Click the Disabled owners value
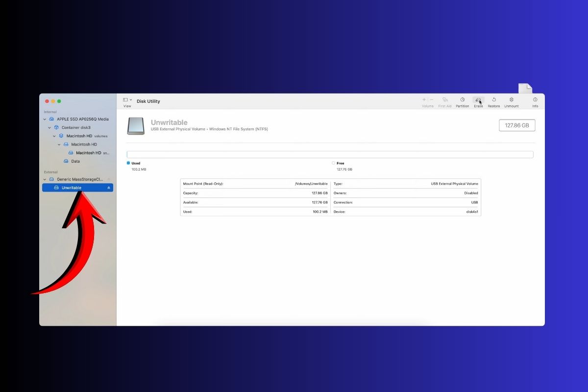The height and width of the screenshot is (392, 588). (471, 193)
